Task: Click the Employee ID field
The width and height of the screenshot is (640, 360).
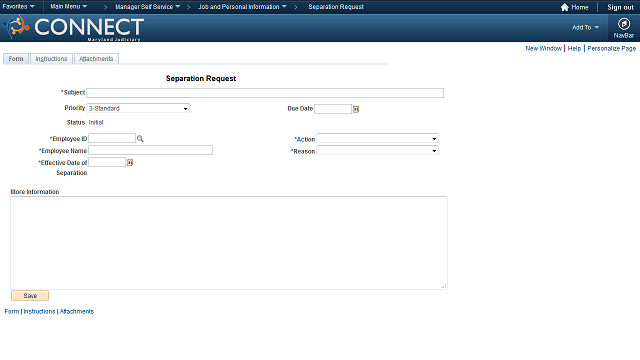Action: pyautogui.click(x=112, y=138)
